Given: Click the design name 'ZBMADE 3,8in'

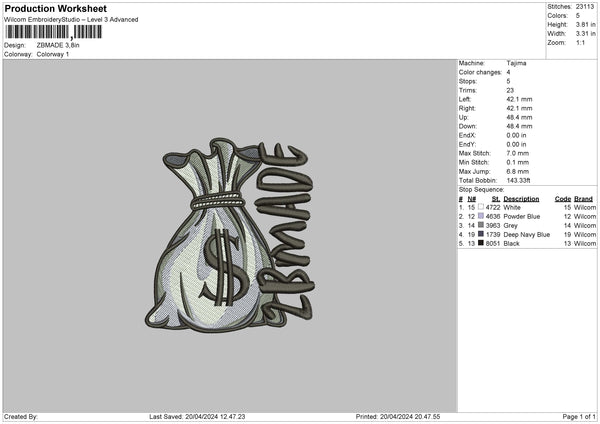Looking at the screenshot, I should coord(58,45).
